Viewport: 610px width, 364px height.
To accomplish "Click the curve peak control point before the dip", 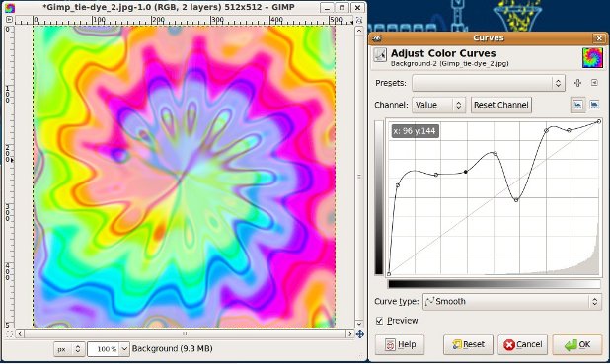I will click(x=495, y=154).
